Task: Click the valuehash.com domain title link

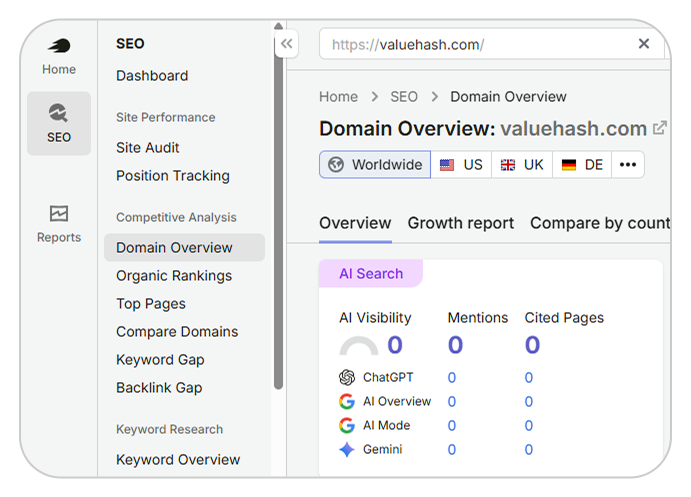Action: [x=573, y=129]
